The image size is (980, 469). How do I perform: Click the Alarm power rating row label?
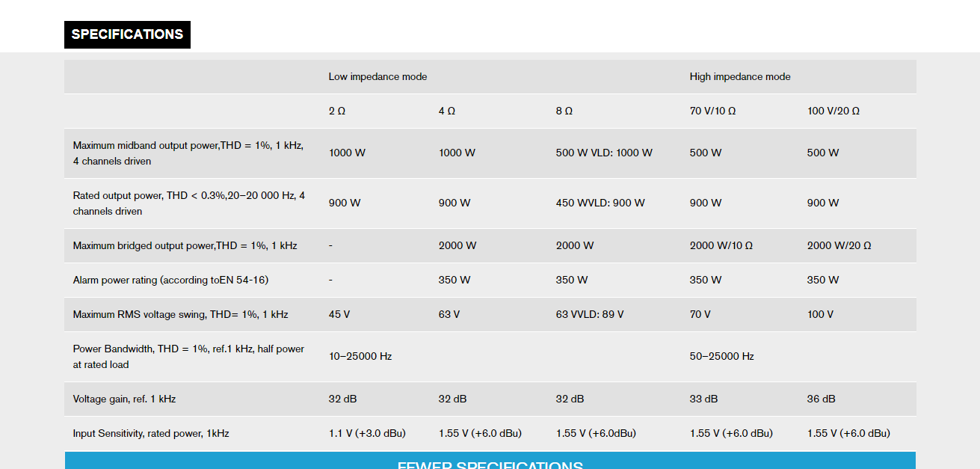pos(170,281)
